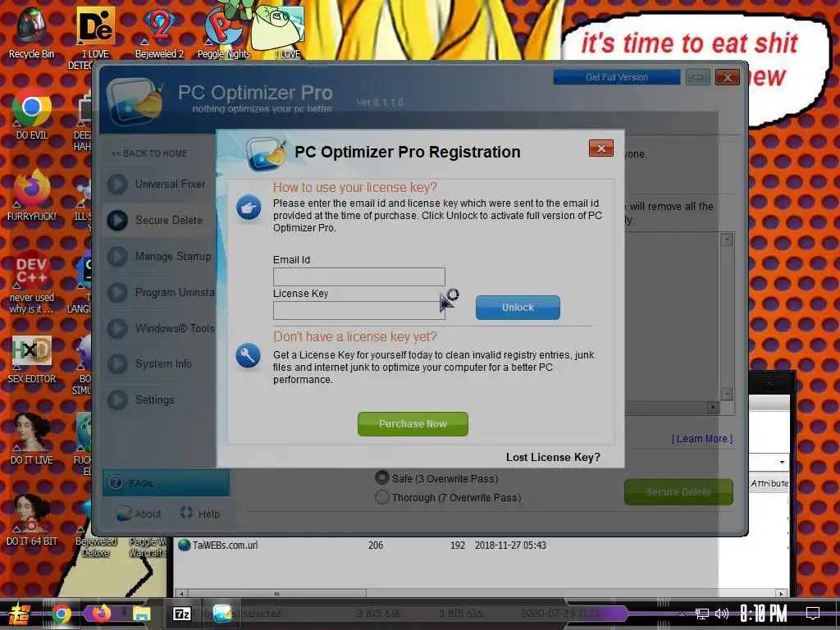Click the Settings arrow icon
Viewport: 840px width, 630px height.
[117, 399]
